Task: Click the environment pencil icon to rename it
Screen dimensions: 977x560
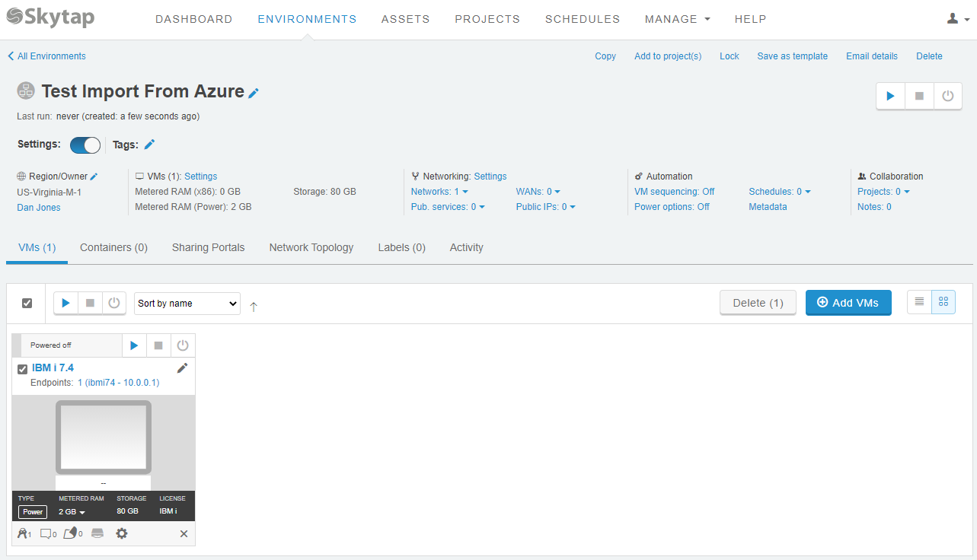Action: [253, 91]
